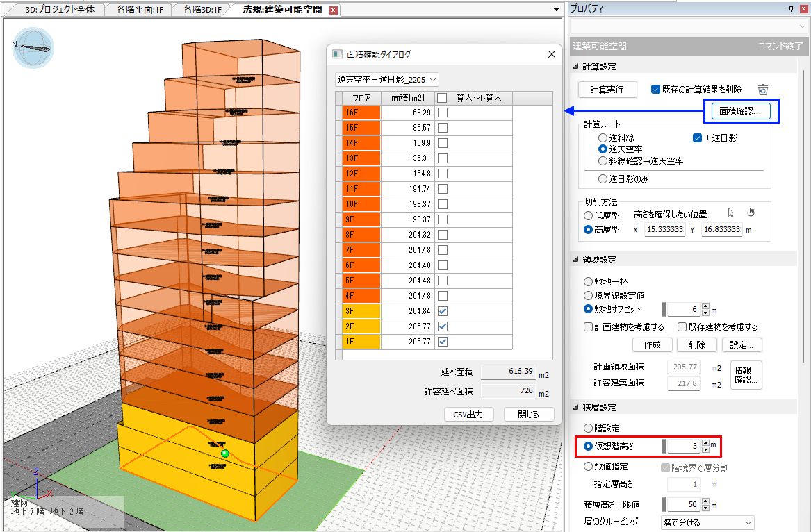Click the 計算実行 button
The width and height of the screenshot is (811, 532).
tap(607, 90)
